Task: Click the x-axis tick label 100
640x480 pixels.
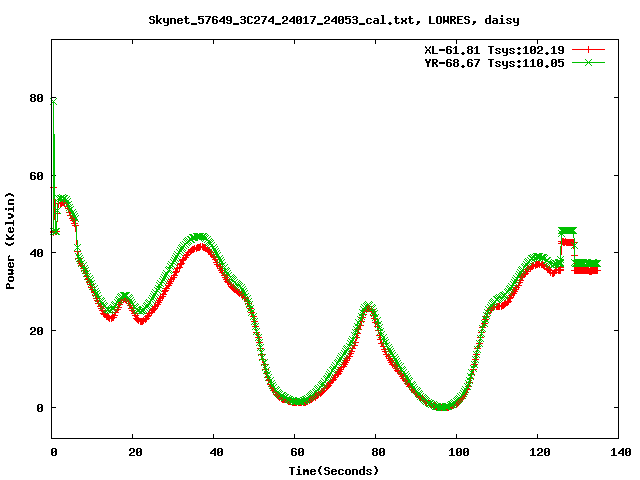Action: coord(458,452)
